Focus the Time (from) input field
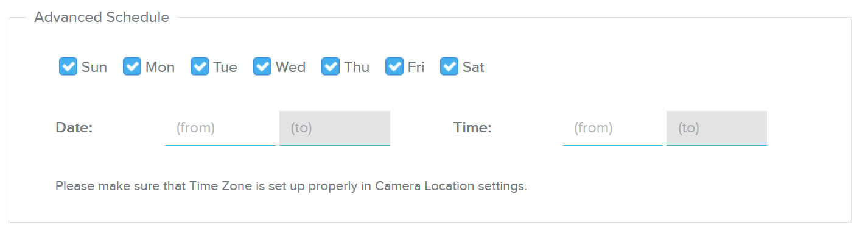The width and height of the screenshot is (868, 233). pyautogui.click(x=613, y=128)
